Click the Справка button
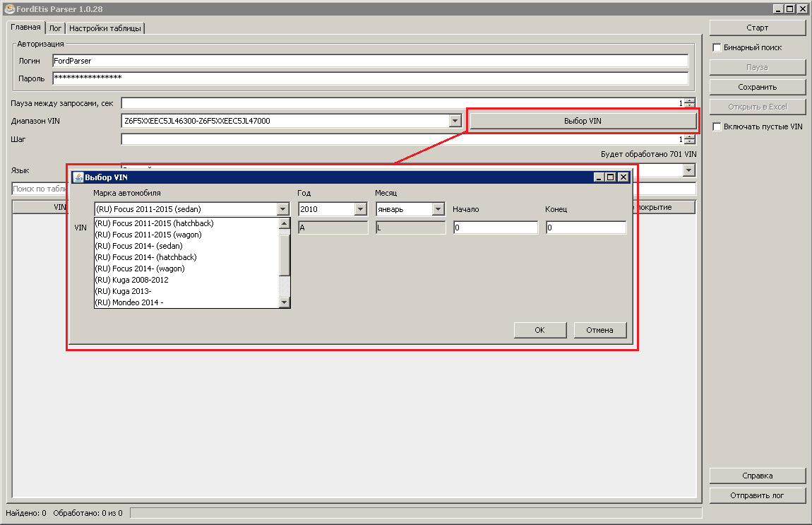 [757, 476]
